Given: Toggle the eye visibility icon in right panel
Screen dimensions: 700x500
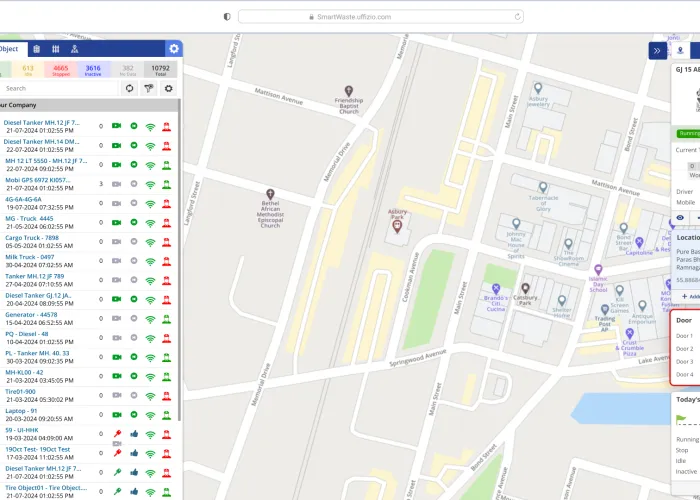Looking at the screenshot, I should click(x=680, y=217).
